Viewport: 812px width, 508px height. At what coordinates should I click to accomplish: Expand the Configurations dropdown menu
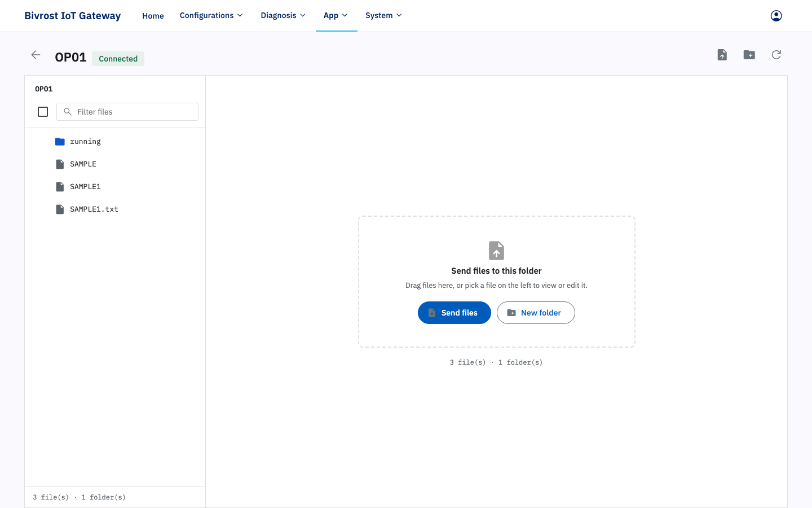[211, 16]
